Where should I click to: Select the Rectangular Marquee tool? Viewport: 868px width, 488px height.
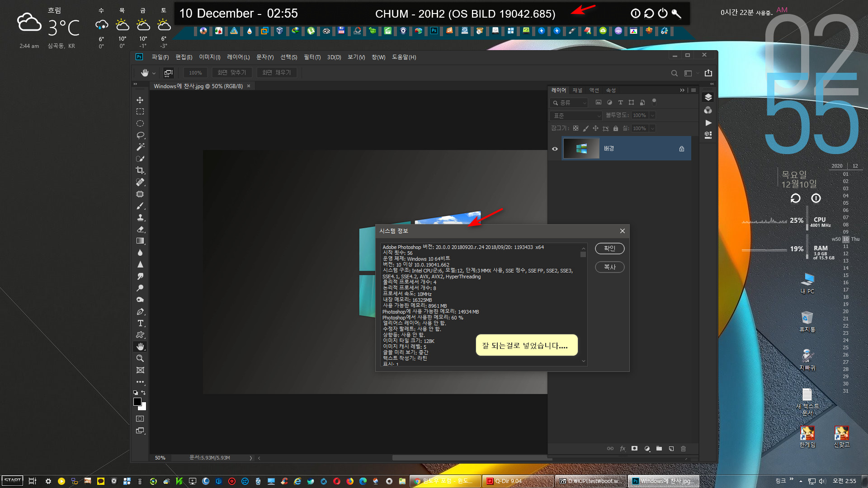click(x=140, y=112)
